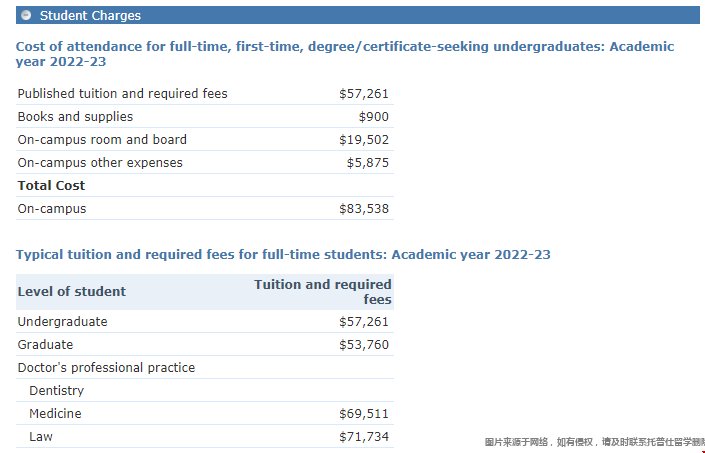Click the typical tuition section heading

coord(283,255)
